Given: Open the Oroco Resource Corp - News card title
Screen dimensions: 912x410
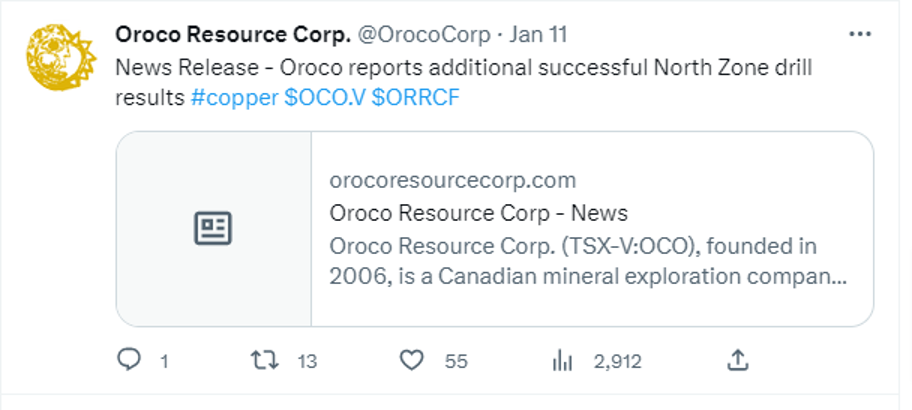Looking at the screenshot, I should pyautogui.click(x=479, y=213).
